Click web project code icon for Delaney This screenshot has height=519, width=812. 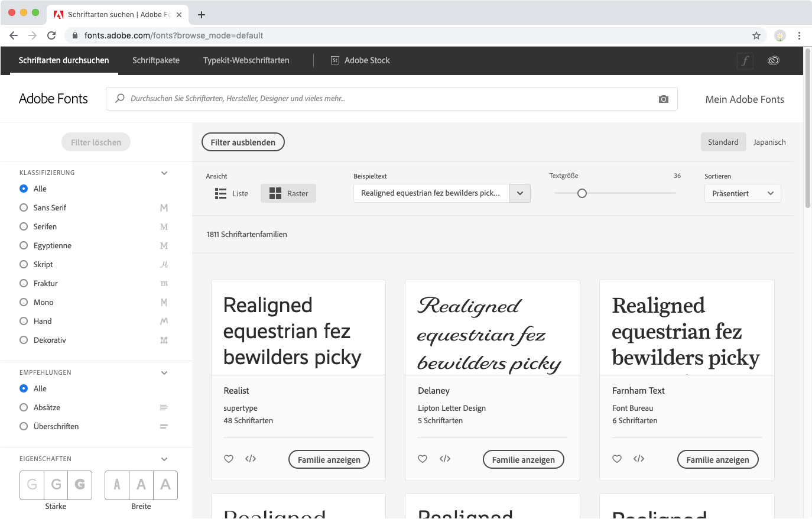tap(445, 459)
